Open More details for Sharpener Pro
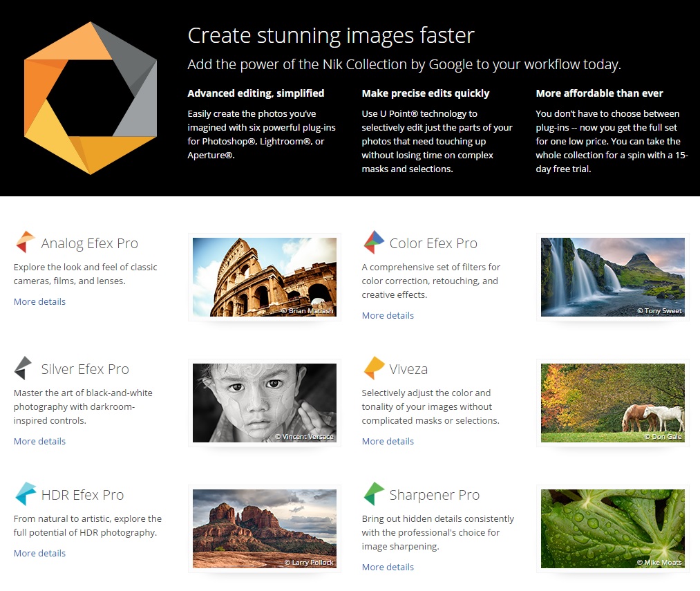 point(388,567)
